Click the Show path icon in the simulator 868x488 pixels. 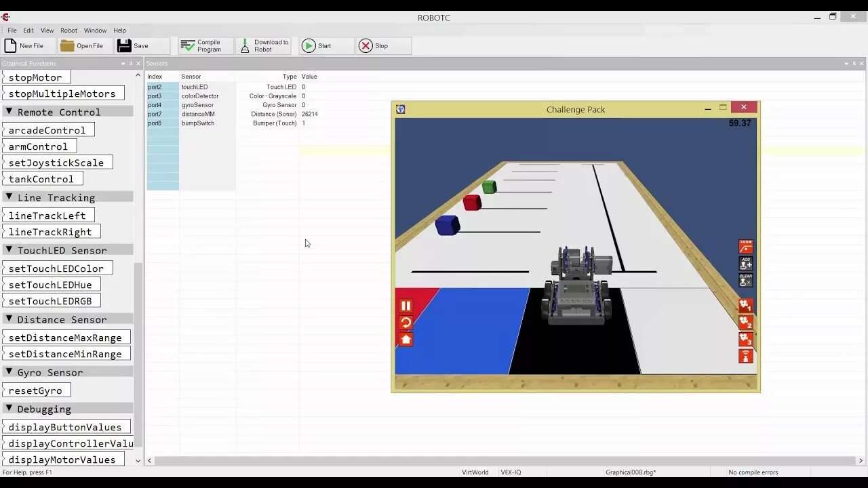pyautogui.click(x=746, y=247)
